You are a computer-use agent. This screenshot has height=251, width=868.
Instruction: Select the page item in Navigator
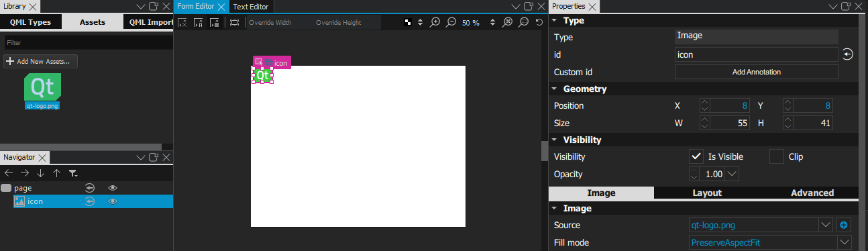point(87,188)
